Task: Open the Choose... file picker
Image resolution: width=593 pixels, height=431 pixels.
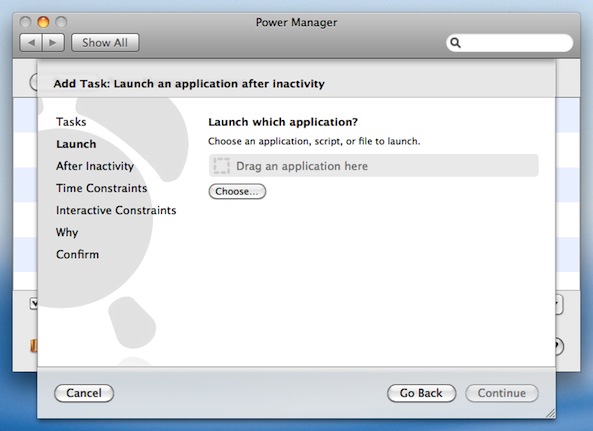Action: 237,191
